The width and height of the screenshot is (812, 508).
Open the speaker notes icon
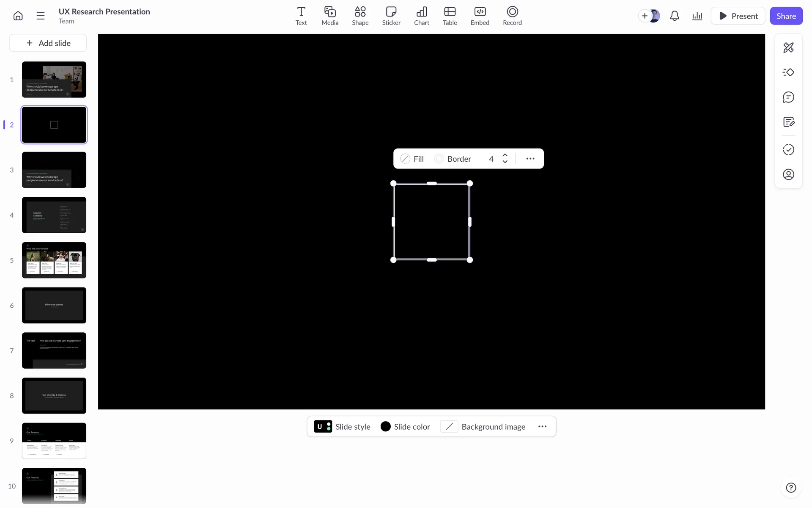[x=788, y=122]
